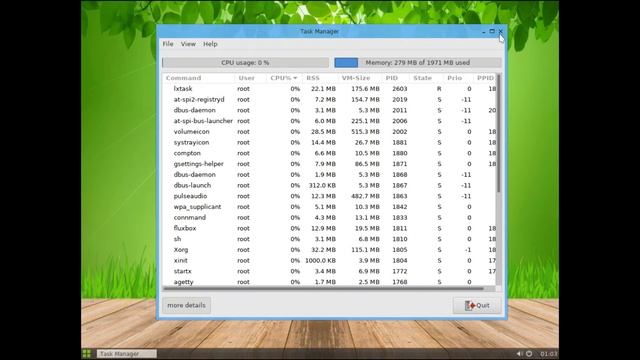The height and width of the screenshot is (360, 640).
Task: Open the File menu
Action: tap(168, 44)
